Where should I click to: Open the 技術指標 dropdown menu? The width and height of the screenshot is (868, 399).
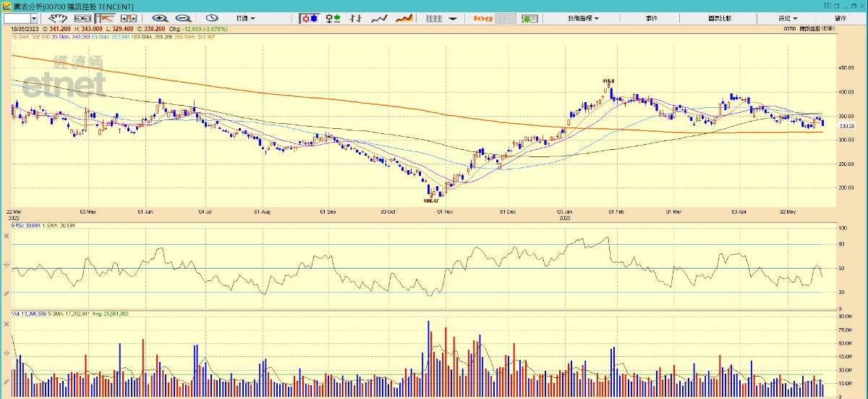coord(583,18)
